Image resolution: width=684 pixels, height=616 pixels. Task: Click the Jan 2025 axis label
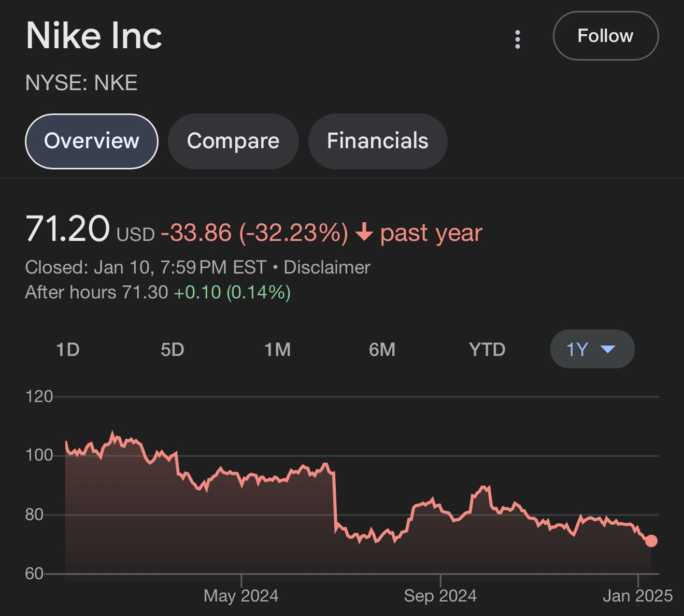[x=637, y=596]
